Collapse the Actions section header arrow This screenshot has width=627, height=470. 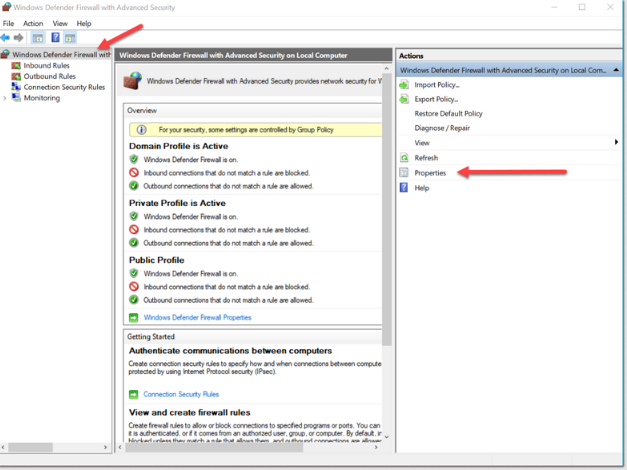point(616,70)
